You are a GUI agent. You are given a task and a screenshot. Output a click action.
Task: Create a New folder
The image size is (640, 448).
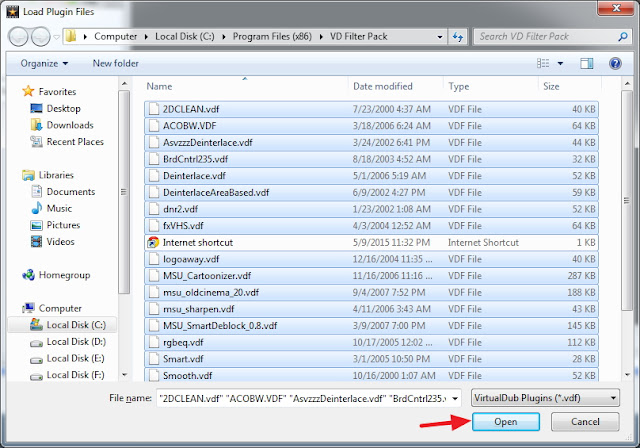pos(116,63)
